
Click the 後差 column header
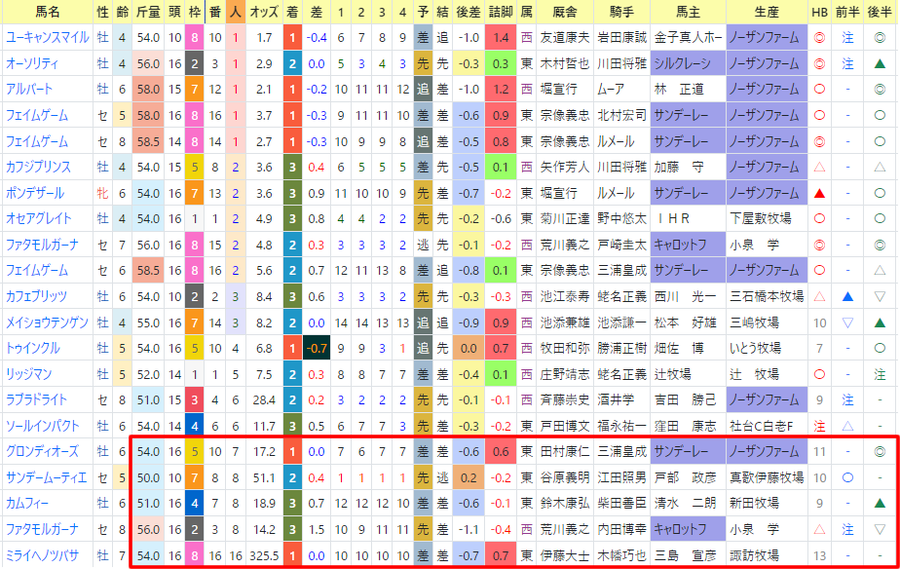[468, 12]
